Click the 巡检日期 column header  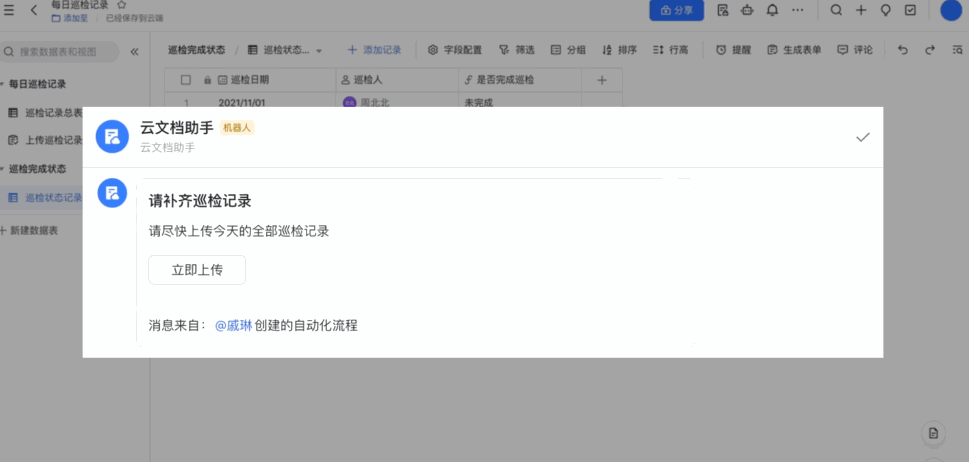(267, 80)
